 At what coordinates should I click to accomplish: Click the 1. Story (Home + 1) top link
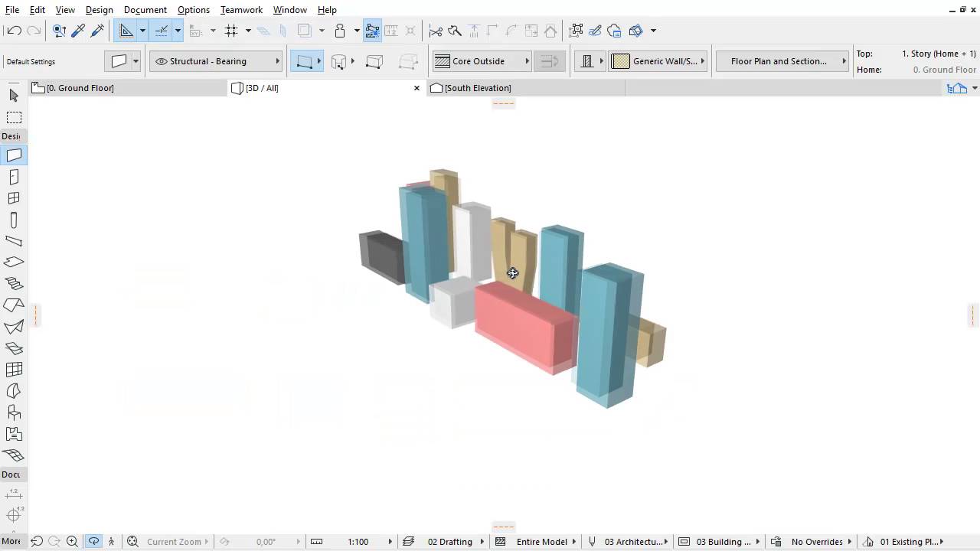tap(939, 54)
